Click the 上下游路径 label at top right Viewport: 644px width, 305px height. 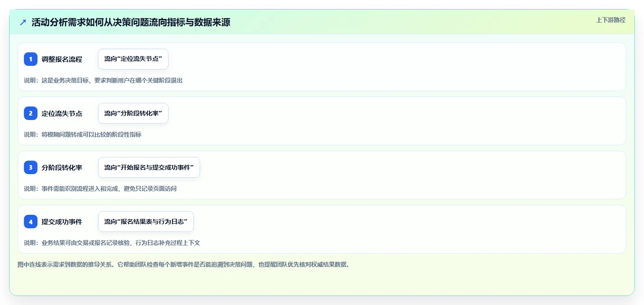point(611,20)
